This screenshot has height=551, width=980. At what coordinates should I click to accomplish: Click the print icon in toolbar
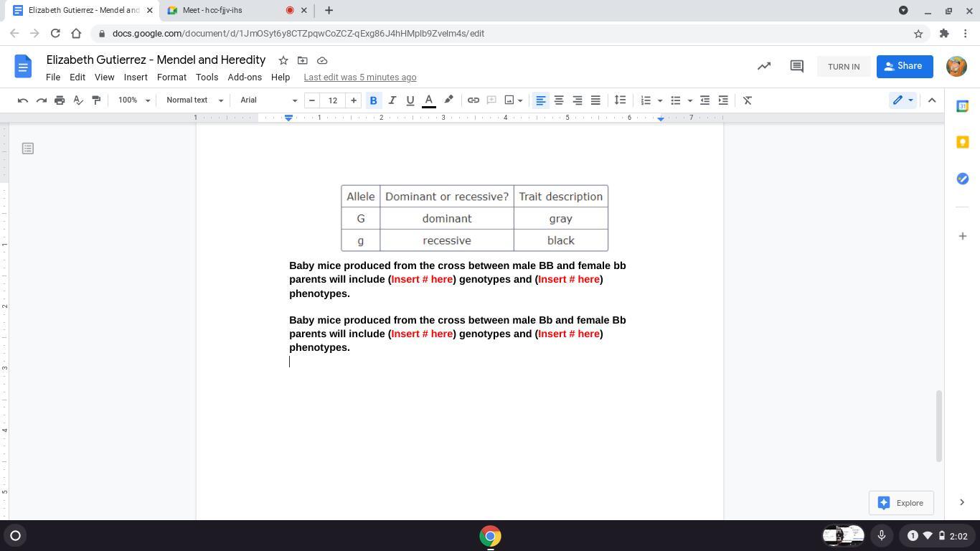click(60, 100)
